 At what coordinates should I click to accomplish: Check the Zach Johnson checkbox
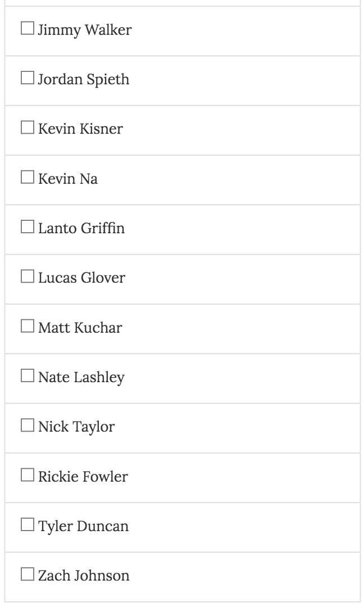click(x=28, y=574)
